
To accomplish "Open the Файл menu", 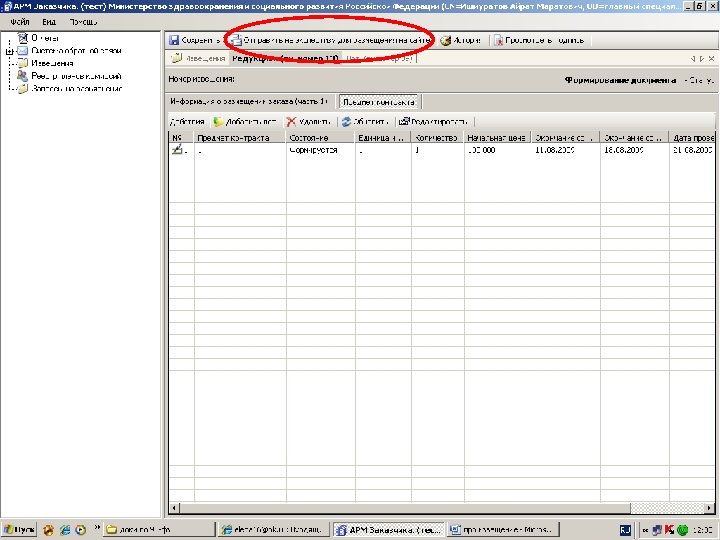I will [x=20, y=22].
